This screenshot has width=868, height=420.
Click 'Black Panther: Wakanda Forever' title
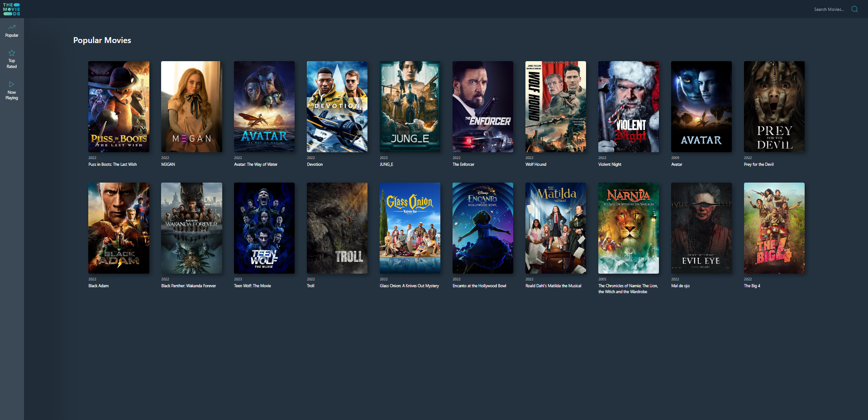pyautogui.click(x=188, y=286)
